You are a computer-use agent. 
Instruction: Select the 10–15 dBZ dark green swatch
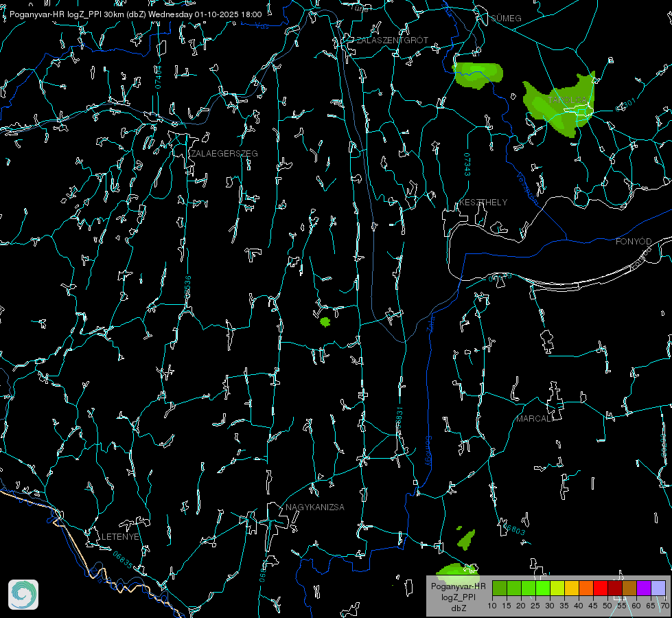[x=499, y=588]
